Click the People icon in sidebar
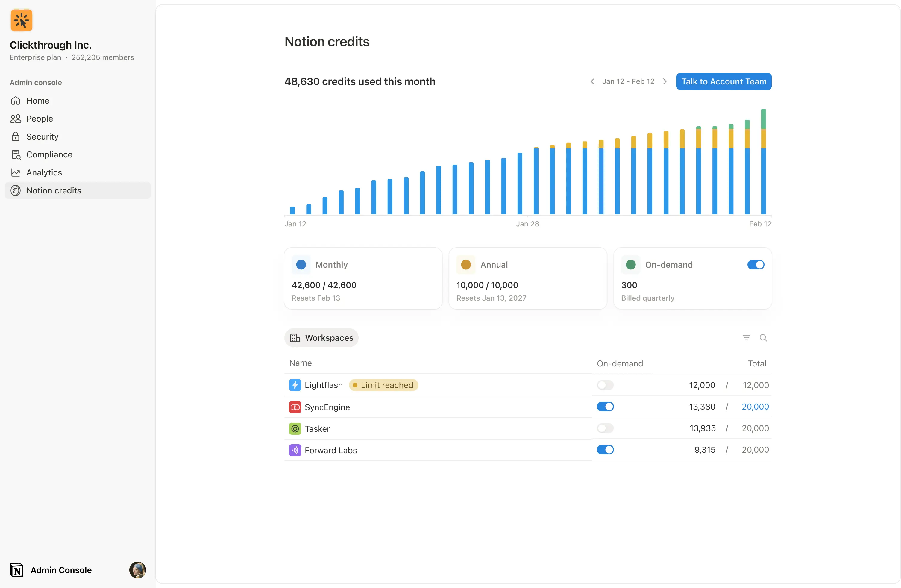The width and height of the screenshot is (901, 588). pyautogui.click(x=16, y=119)
